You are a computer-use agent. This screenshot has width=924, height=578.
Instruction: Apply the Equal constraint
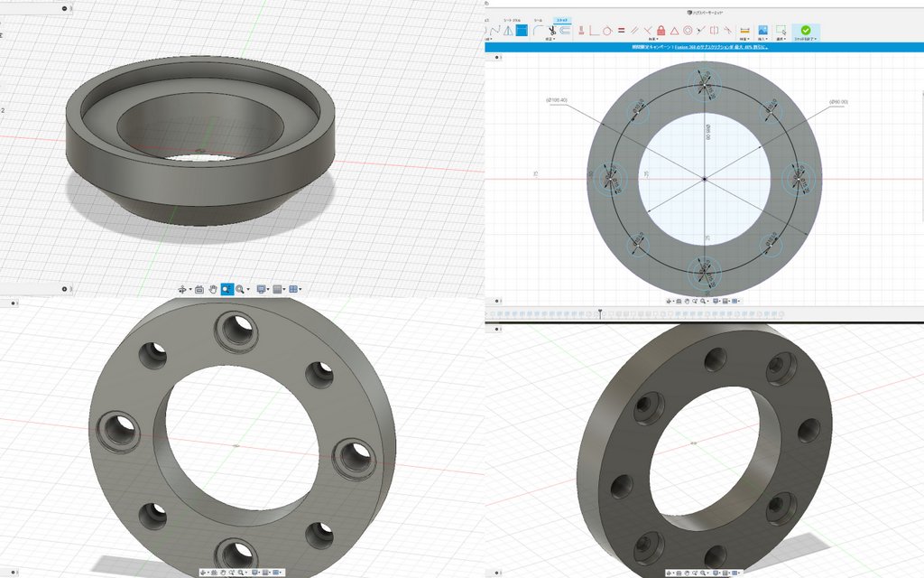621,30
